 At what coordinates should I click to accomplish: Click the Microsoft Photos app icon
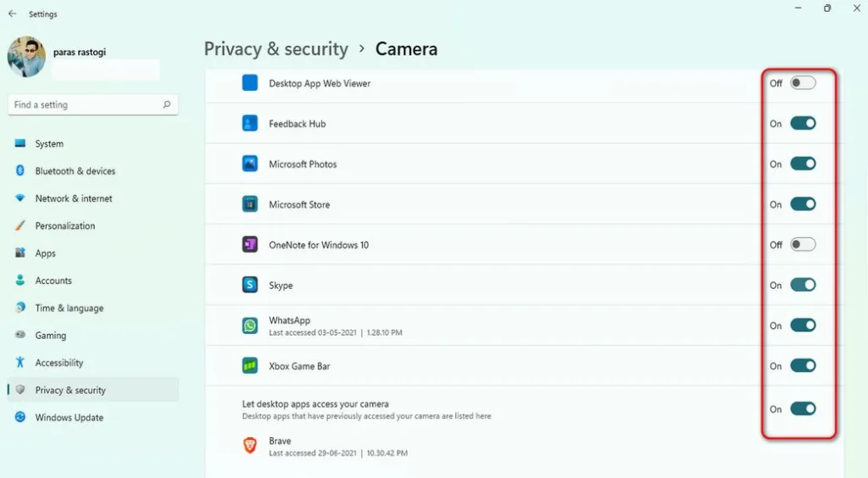250,164
